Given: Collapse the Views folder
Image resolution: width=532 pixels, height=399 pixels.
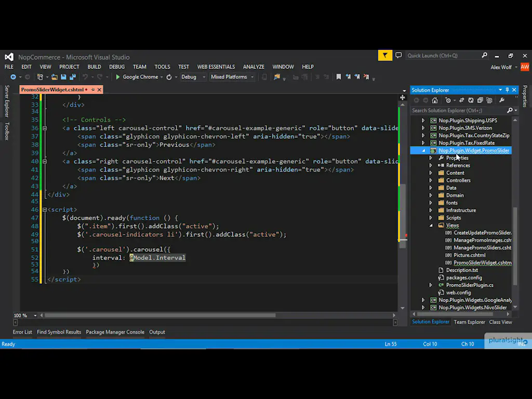Looking at the screenshot, I should [x=431, y=225].
